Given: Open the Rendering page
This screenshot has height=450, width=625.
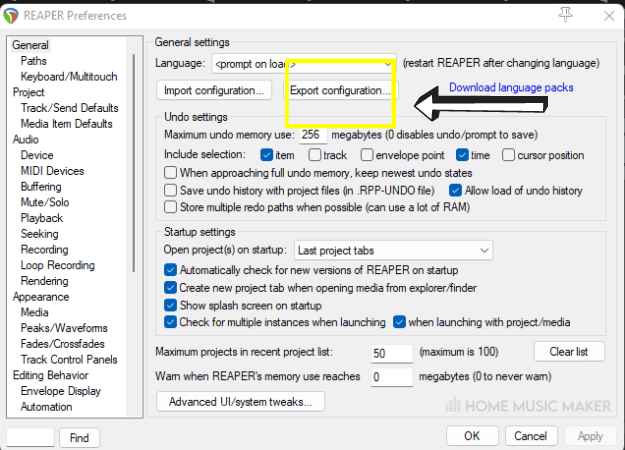Looking at the screenshot, I should click(44, 281).
